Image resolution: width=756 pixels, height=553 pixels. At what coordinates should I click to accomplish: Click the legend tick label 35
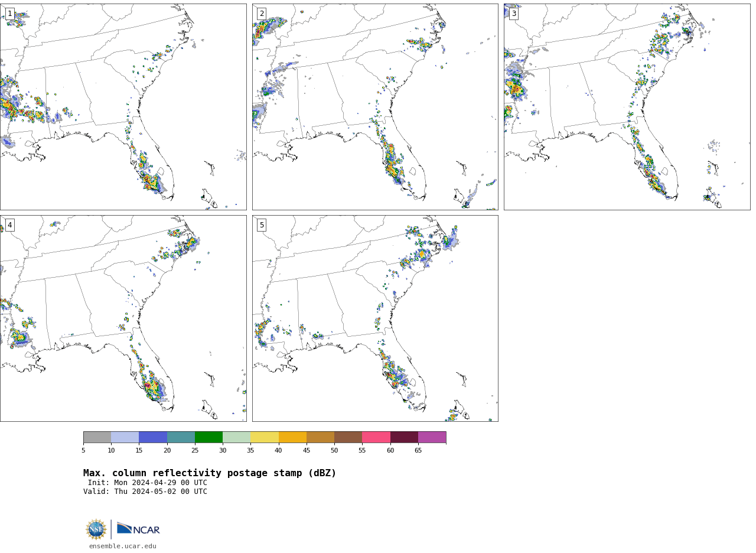(250, 451)
